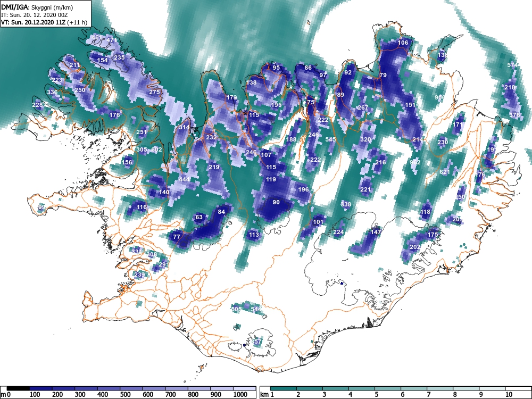The width and height of the screenshot is (532, 399).
Task: Click the map value 196
Action: tap(303, 189)
